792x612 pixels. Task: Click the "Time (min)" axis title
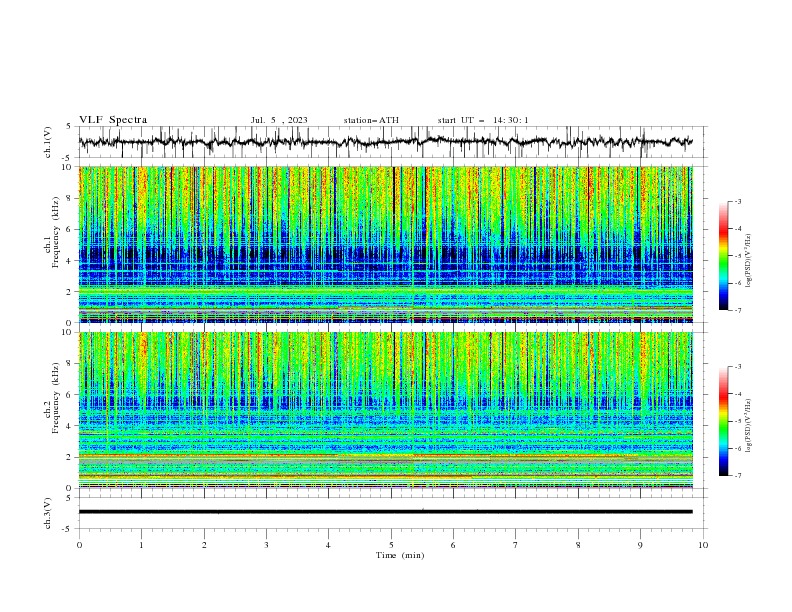(400, 555)
